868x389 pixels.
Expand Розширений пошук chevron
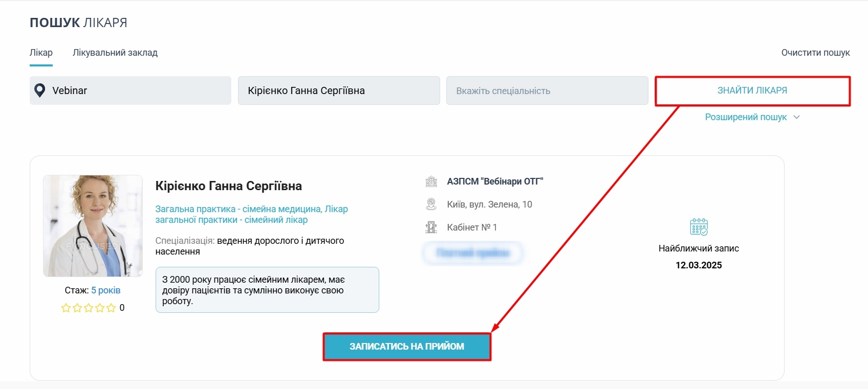(x=796, y=117)
